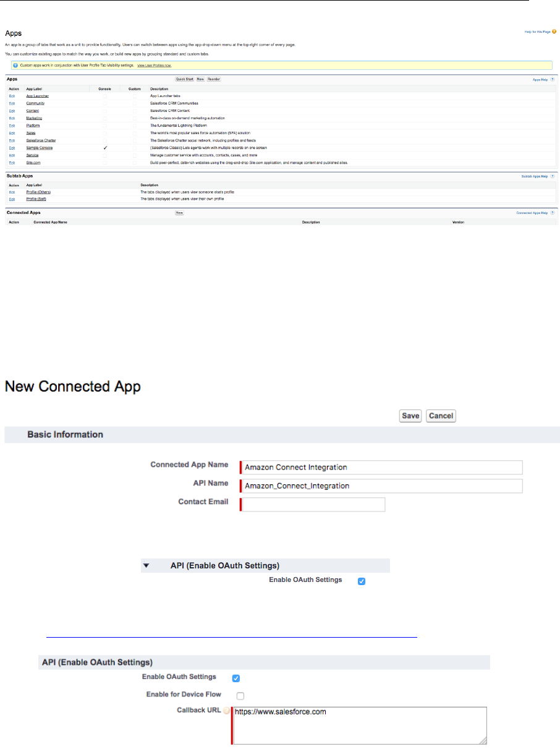560x749 pixels.
Task: Click the Callback URL text area
Action: [360, 725]
